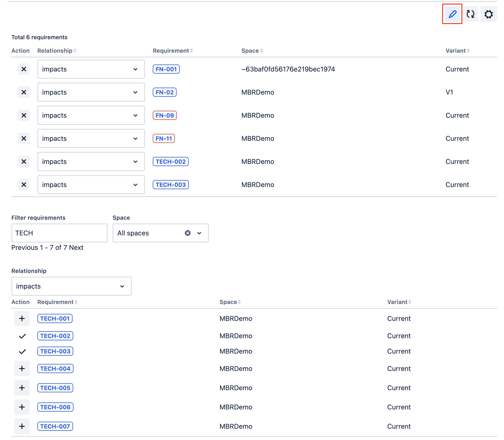Click the checkmark beside TECH-002
This screenshot has width=504, height=440.
point(22,336)
